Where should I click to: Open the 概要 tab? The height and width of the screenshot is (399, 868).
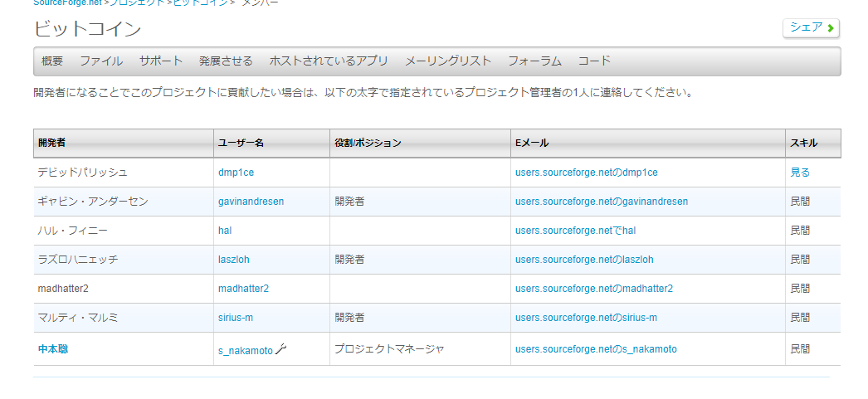click(52, 61)
